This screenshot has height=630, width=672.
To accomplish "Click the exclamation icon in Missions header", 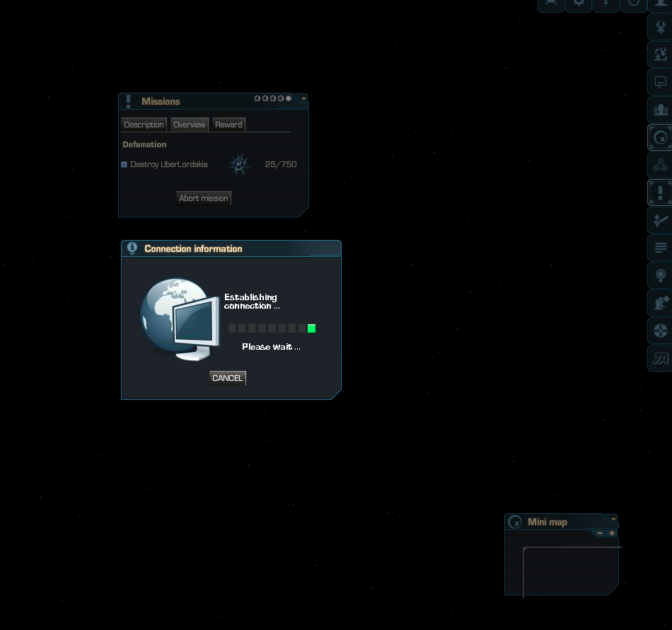I will coord(128,102).
